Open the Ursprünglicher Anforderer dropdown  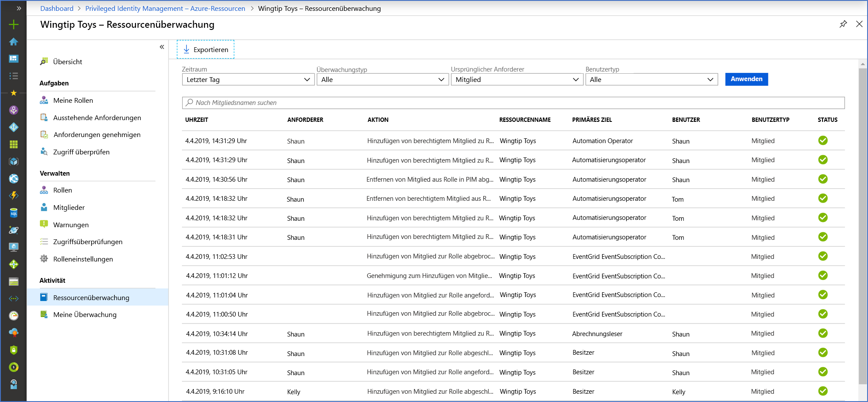[517, 79]
